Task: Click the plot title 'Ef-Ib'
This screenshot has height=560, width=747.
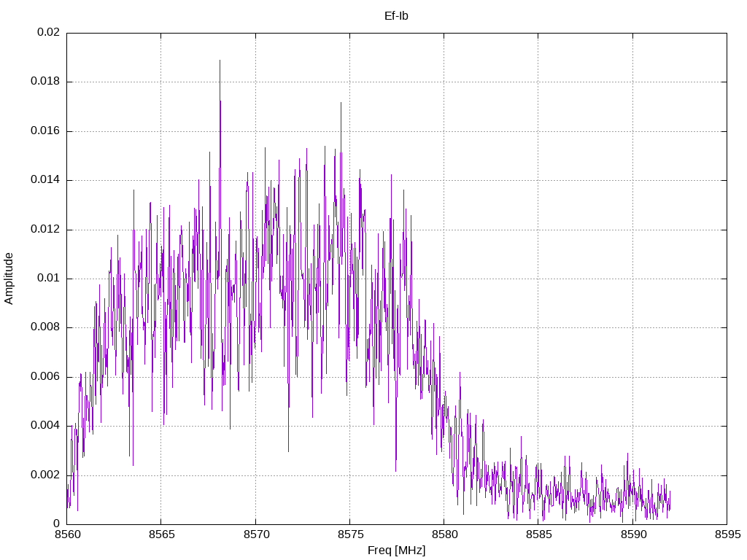Action: click(x=396, y=16)
